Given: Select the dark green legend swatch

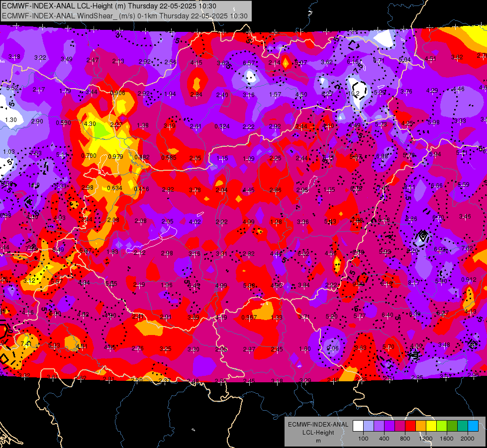Looking at the screenshot, I should point(452,426).
